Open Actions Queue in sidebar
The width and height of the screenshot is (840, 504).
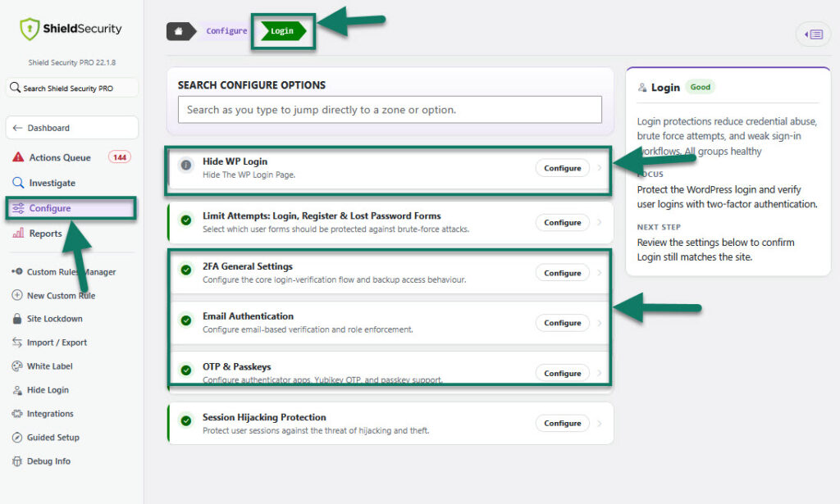tap(60, 157)
